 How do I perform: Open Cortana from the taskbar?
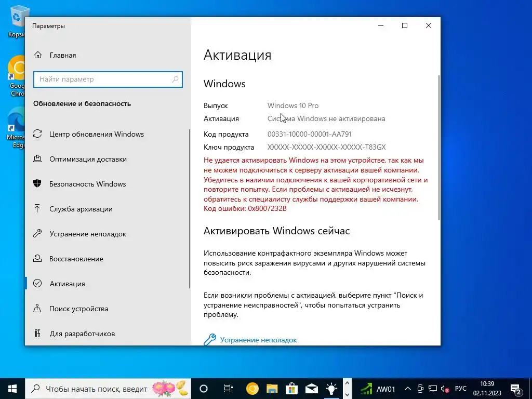(204, 389)
